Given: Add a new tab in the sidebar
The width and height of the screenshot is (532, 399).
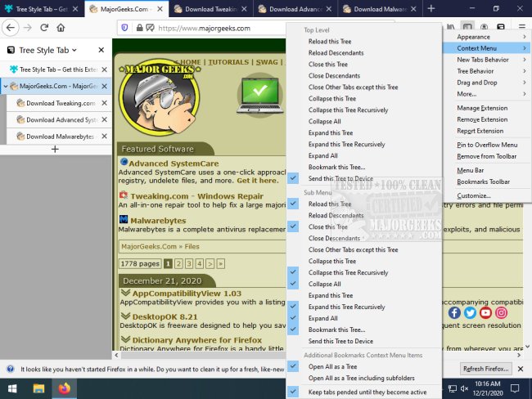Looking at the screenshot, I should point(55,149).
